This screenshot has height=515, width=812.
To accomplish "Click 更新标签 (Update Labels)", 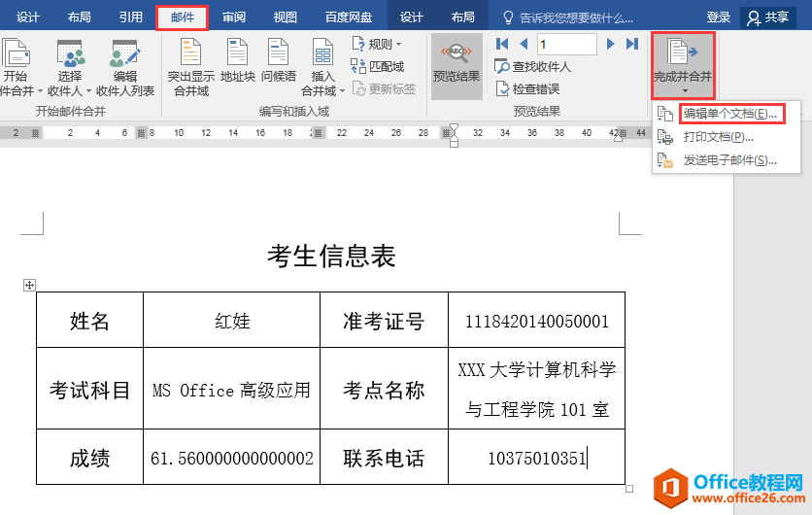I will click(384, 88).
